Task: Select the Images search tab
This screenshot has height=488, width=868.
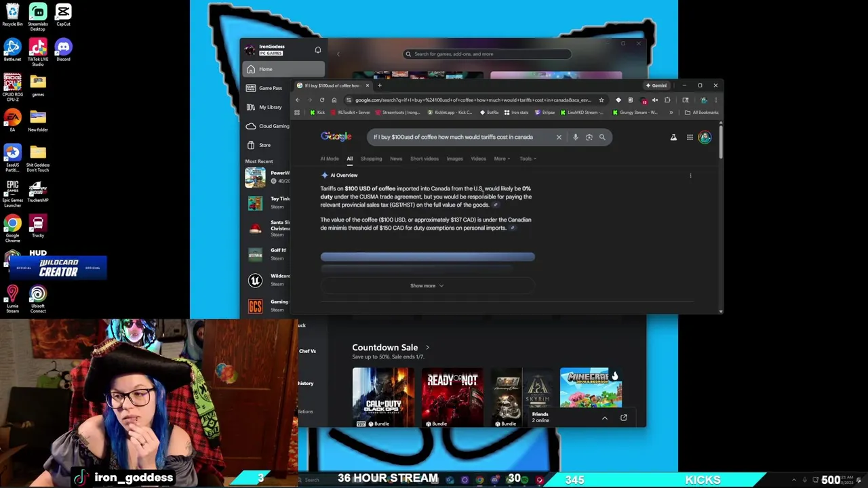Action: click(x=454, y=159)
